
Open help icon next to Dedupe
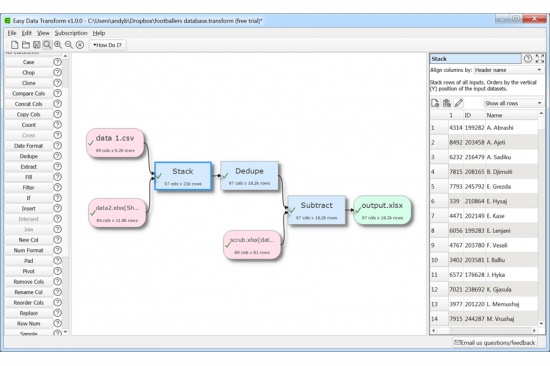pyautogui.click(x=58, y=156)
